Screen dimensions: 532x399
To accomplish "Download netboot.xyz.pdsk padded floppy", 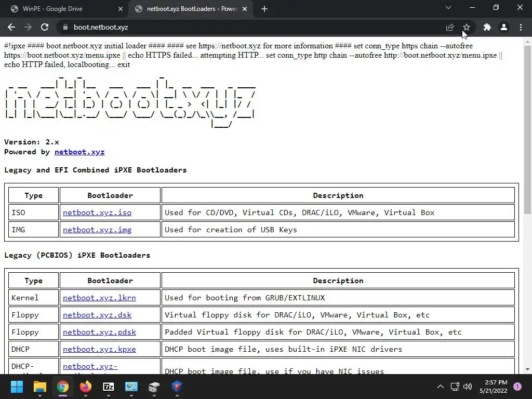I will (99, 332).
